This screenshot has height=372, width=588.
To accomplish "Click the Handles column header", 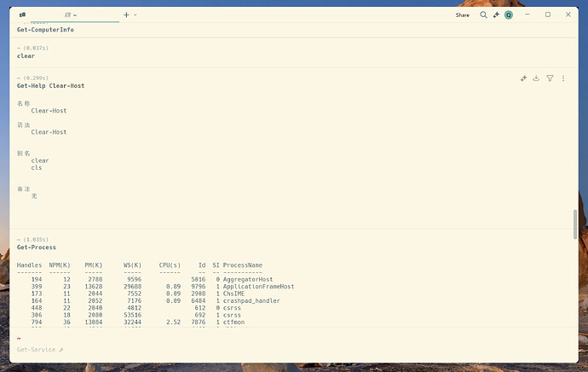I will click(x=29, y=265).
